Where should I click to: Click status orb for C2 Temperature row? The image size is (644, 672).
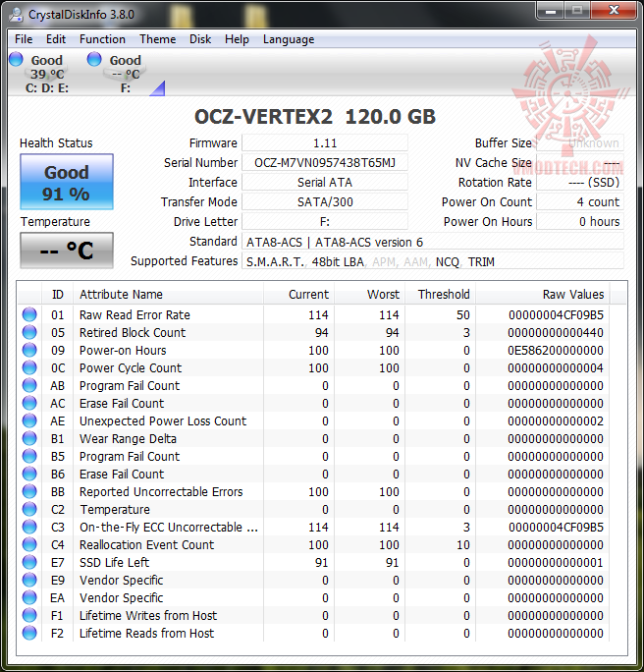pyautogui.click(x=29, y=509)
